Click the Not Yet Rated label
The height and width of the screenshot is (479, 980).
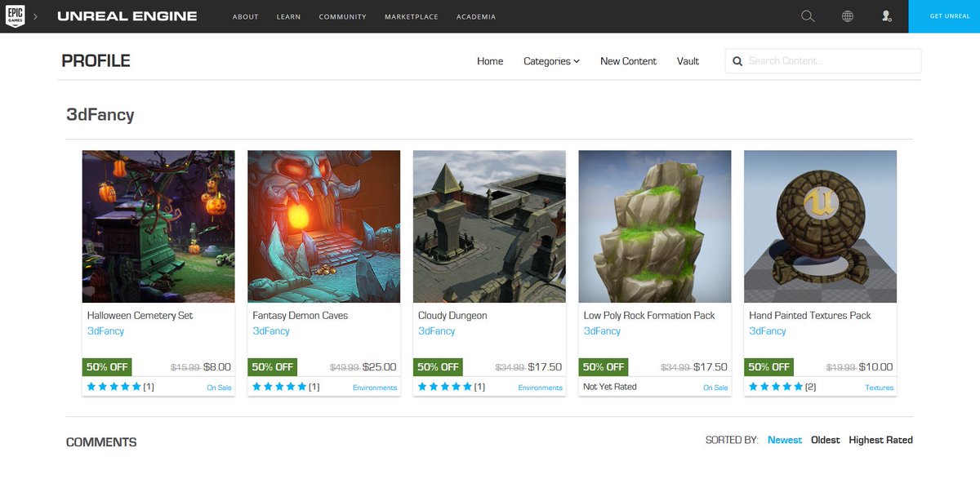(610, 387)
